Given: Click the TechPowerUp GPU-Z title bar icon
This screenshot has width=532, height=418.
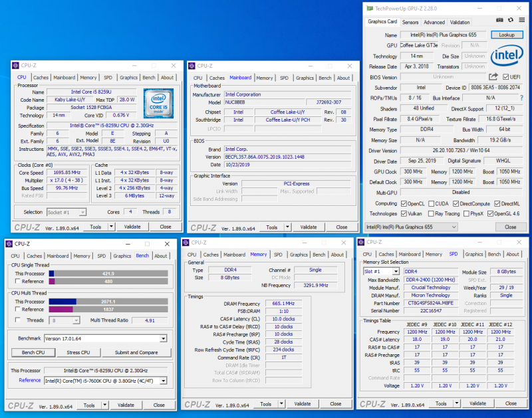Looking at the screenshot, I should pos(369,8).
